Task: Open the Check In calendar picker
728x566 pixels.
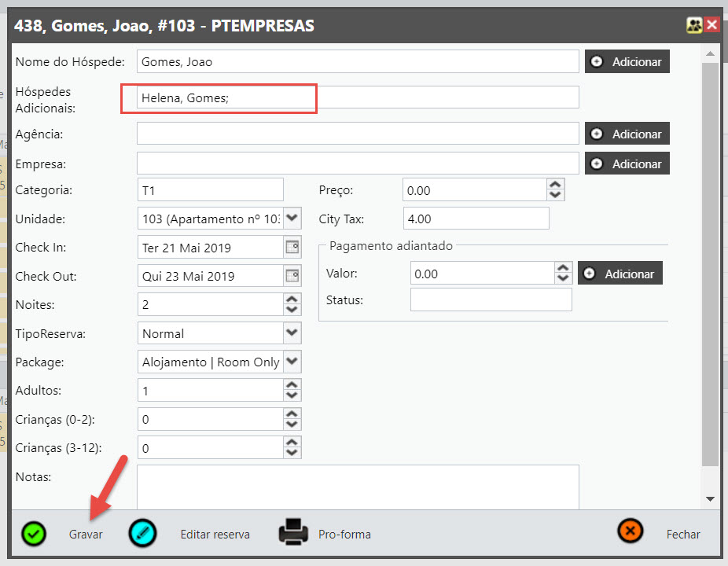Action: click(x=292, y=247)
